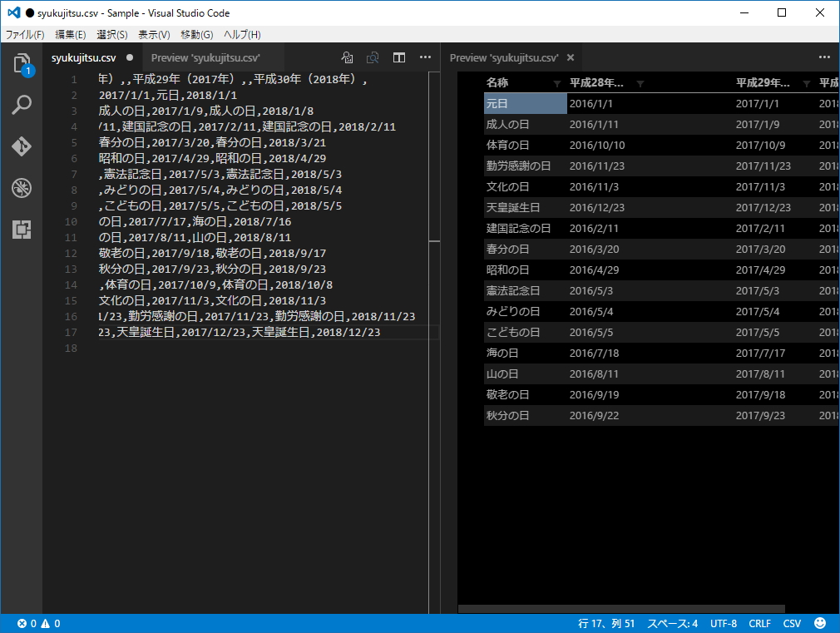The image size is (840, 633).
Task: Open the 編集(E) menu
Action: point(70,34)
